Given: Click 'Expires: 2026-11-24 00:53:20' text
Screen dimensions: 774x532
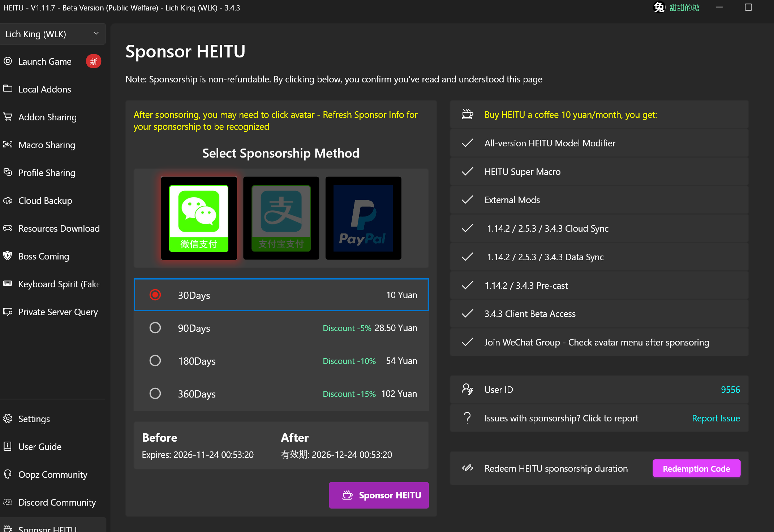Looking at the screenshot, I should [x=198, y=455].
